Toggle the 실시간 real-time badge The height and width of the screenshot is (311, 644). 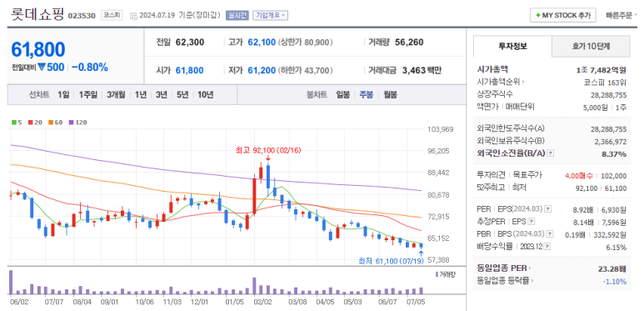coord(237,16)
